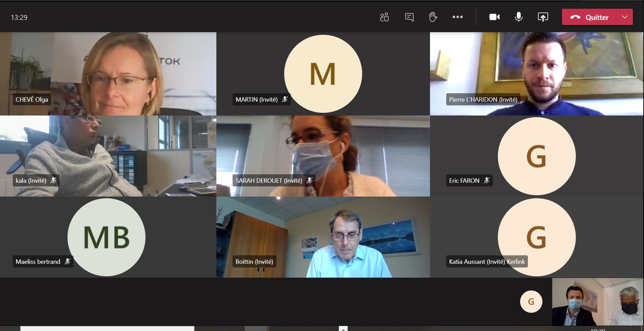Click muted mic icon on SARAH DEROUET label
This screenshot has width=644, height=331.
pos(309,180)
